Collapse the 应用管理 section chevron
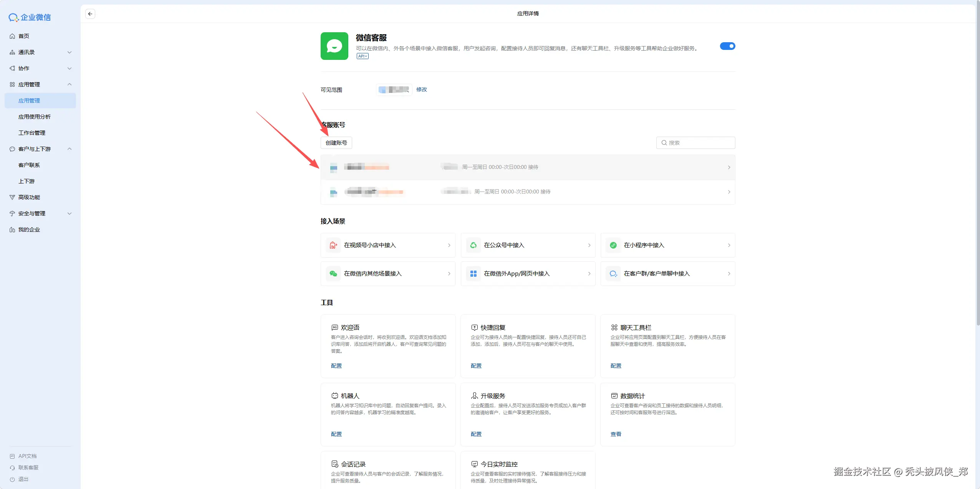980x489 pixels. 70,84
